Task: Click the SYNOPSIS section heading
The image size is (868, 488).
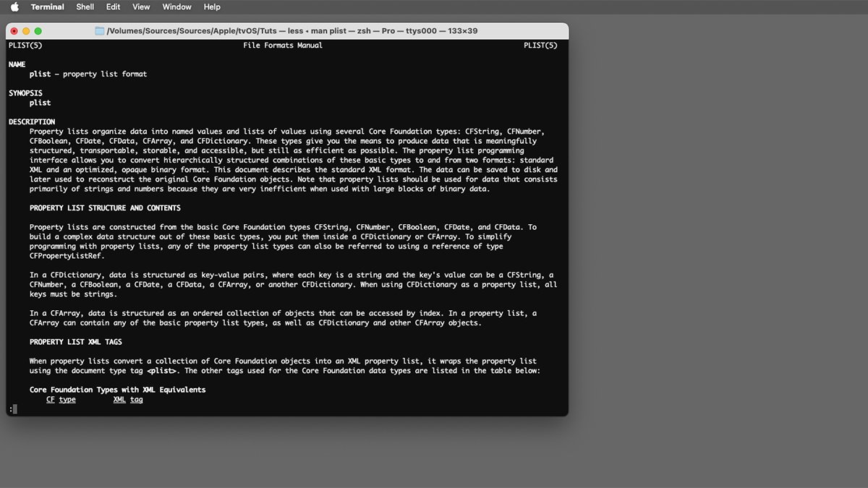Action: pyautogui.click(x=25, y=93)
